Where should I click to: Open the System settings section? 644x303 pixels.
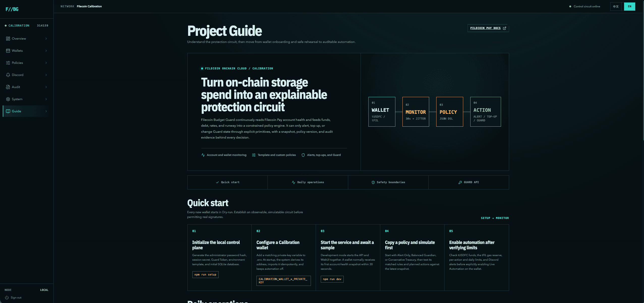(27, 99)
